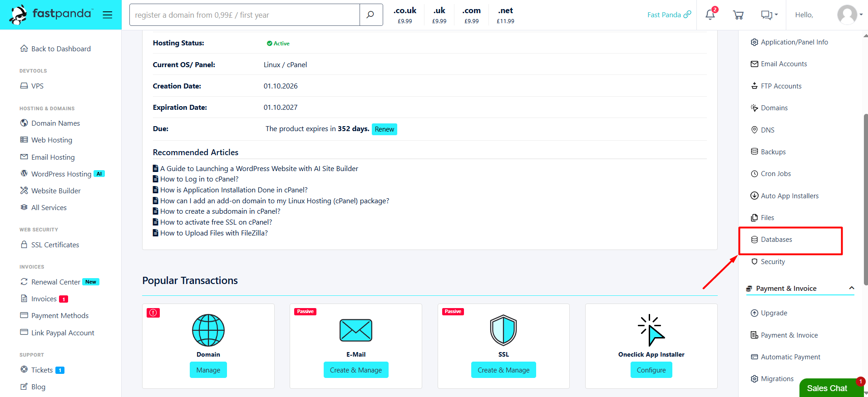
Task: Click the Renew button
Action: 385,129
